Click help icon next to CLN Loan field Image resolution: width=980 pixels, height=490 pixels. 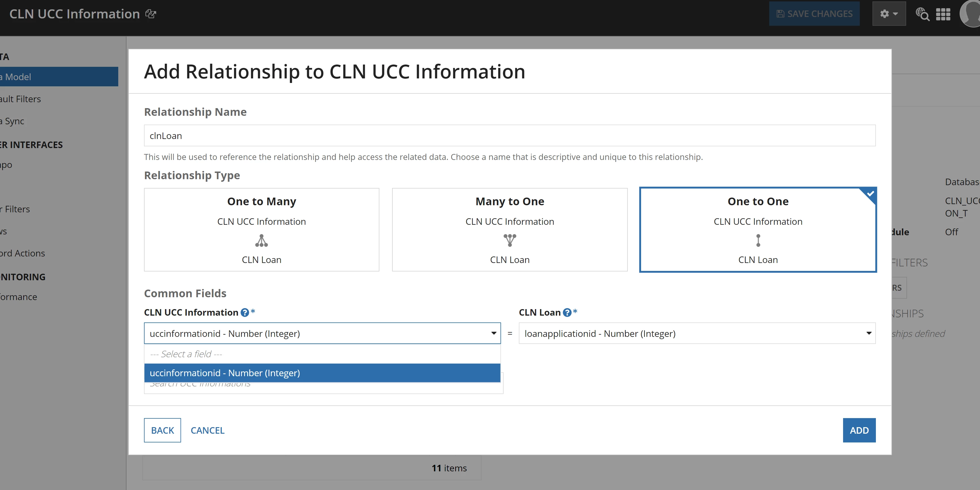pyautogui.click(x=567, y=313)
